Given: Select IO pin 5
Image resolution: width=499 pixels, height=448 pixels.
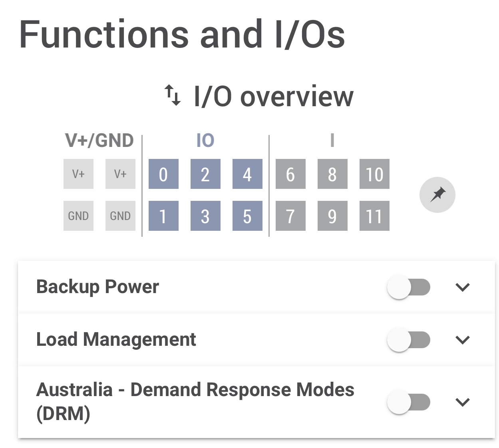Looking at the screenshot, I should pos(247,216).
